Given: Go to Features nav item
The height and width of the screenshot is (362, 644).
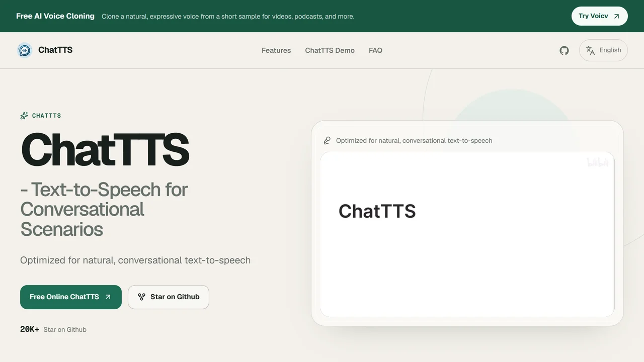Looking at the screenshot, I should 276,50.
